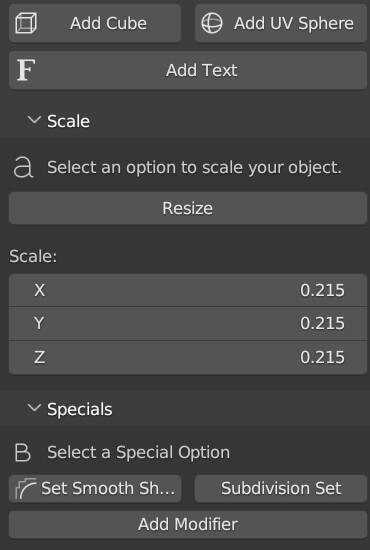The width and height of the screenshot is (370, 550).
Task: Click the 'B' icon in Specials panel
Action: click(x=23, y=452)
